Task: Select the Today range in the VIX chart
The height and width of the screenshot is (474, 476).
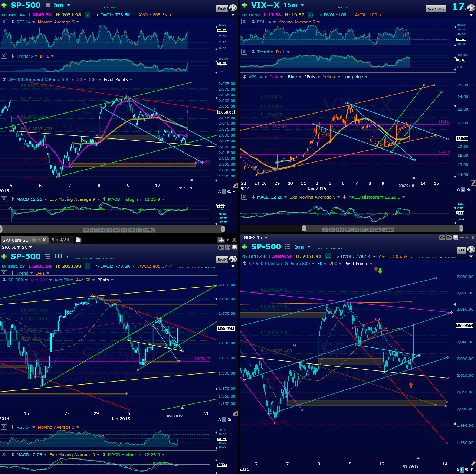Action: click(388, 229)
